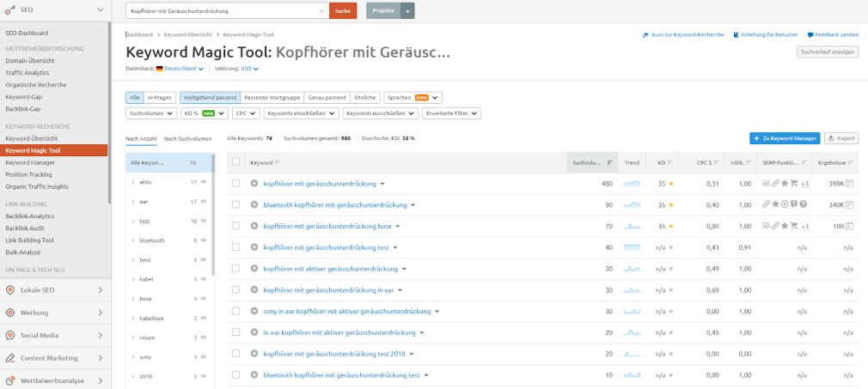The width and height of the screenshot is (868, 389).
Task: Switch to Nach Suchvolumen grouping tab
Action: [x=187, y=138]
